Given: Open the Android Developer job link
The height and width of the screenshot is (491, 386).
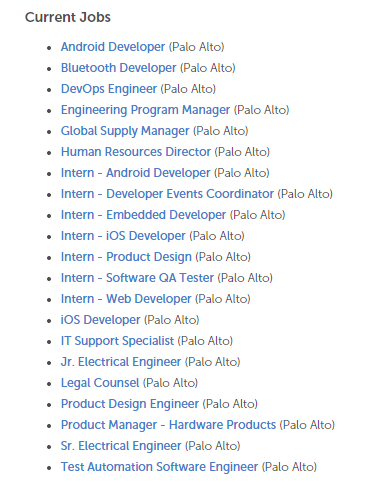Looking at the screenshot, I should coord(113,47).
